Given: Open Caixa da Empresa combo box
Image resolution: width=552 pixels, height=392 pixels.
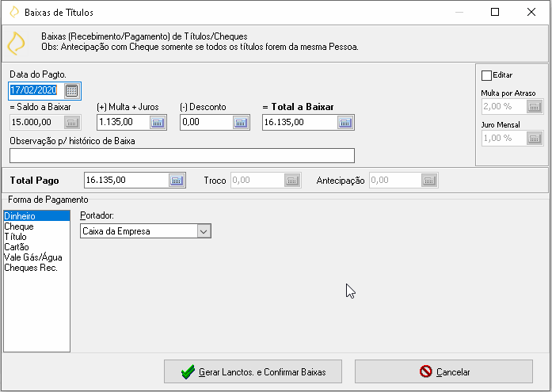Looking at the screenshot, I should [146, 231].
